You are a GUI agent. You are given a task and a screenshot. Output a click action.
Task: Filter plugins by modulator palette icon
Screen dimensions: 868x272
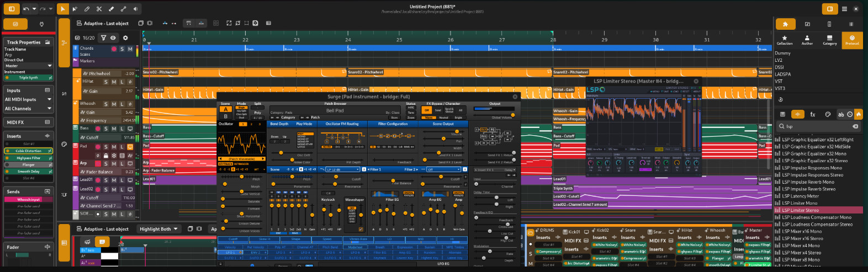click(828, 114)
